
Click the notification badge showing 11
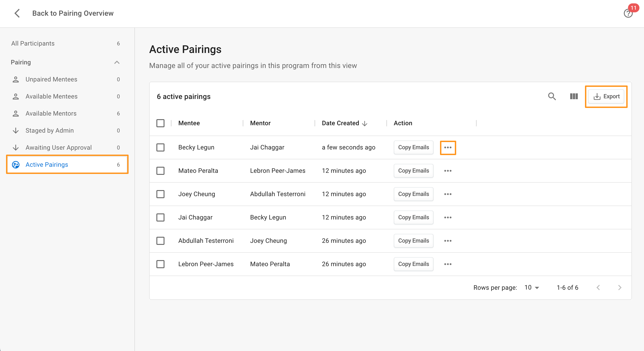[x=633, y=8]
